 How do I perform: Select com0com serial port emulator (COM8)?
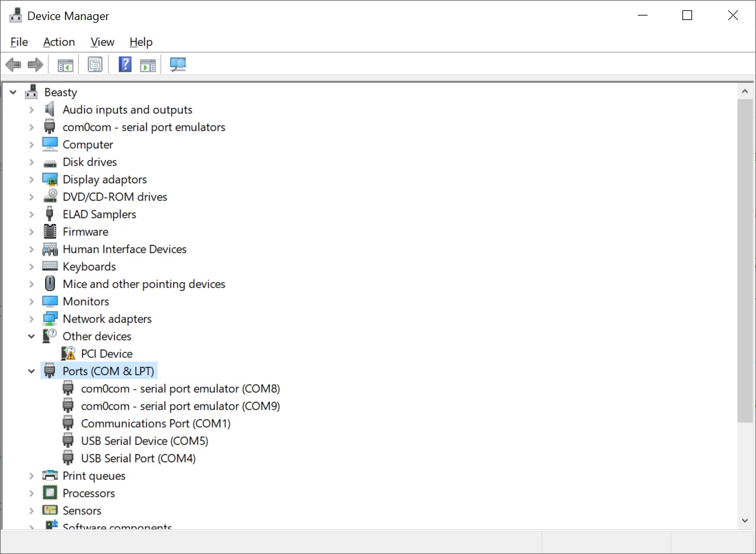(x=180, y=389)
